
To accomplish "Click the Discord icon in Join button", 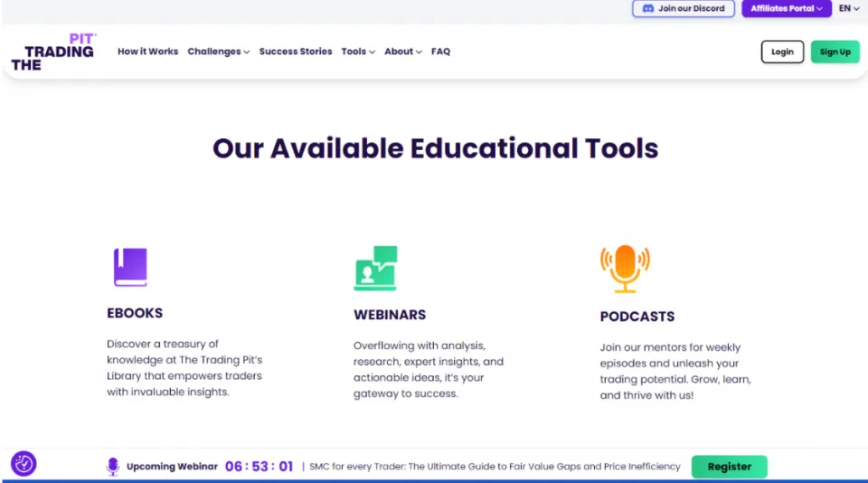I will [647, 8].
